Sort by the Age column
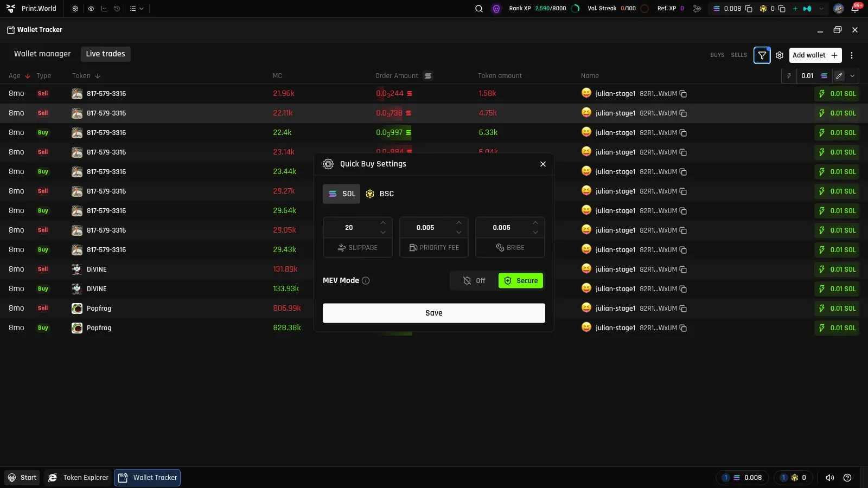Screen dimensions: 868x488 (20, 76)
